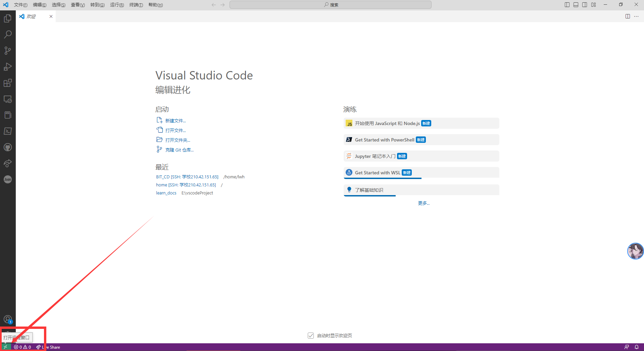Open the 编辑(E) menu
Image resolution: width=644 pixels, height=351 pixels.
pyautogui.click(x=40, y=5)
